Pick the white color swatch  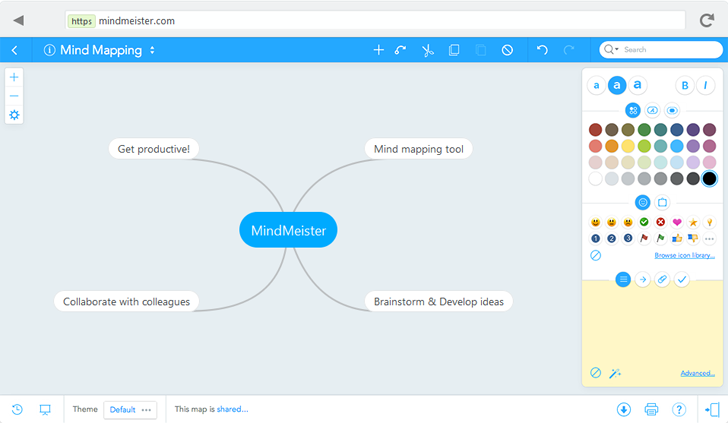coord(595,178)
